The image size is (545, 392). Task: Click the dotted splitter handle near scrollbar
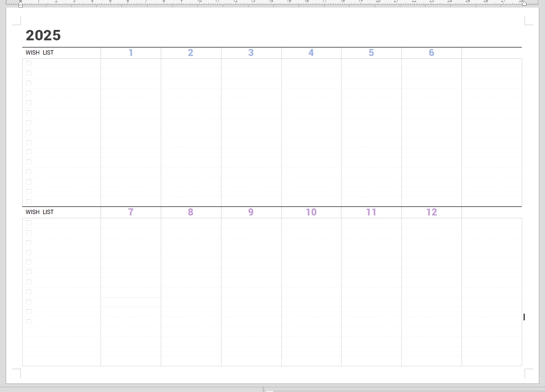pyautogui.click(x=263, y=390)
